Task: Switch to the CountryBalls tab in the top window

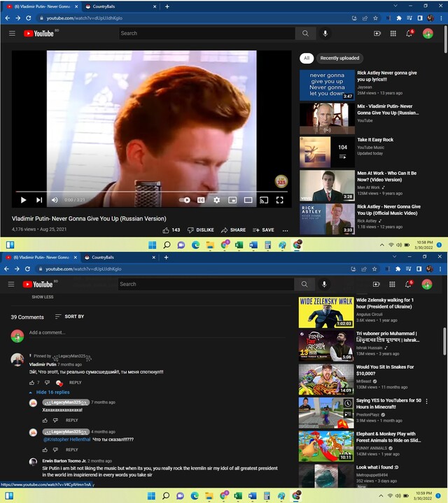Action: [120, 6]
